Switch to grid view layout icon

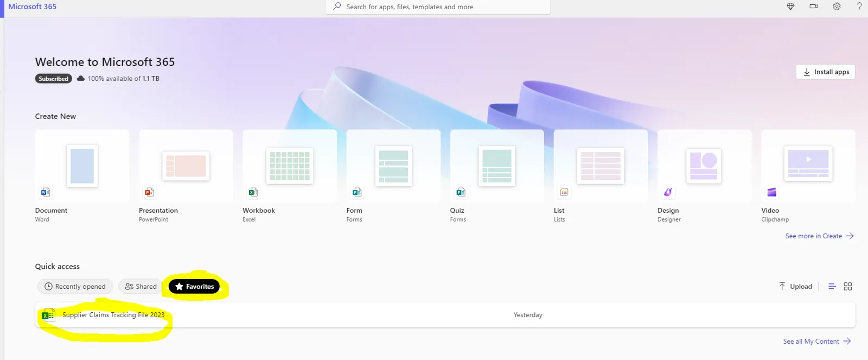coord(848,286)
